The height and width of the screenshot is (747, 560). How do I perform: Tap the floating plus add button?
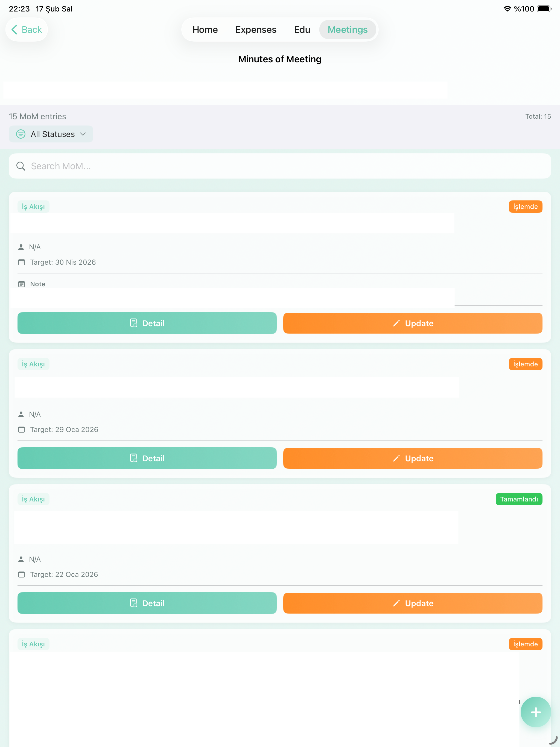point(536,712)
